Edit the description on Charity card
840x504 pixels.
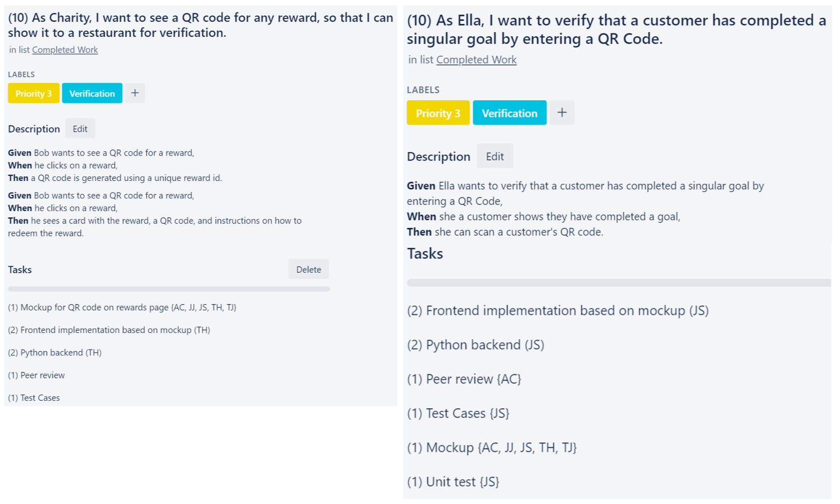[80, 129]
